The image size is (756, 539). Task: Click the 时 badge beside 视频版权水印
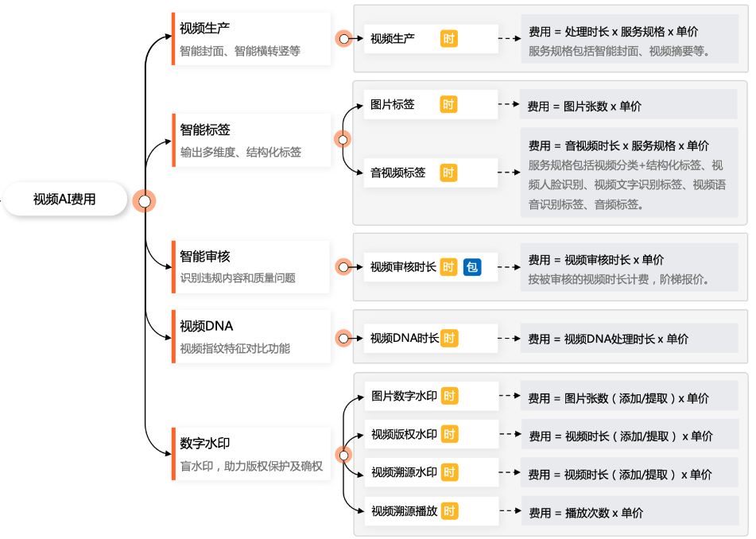point(449,434)
